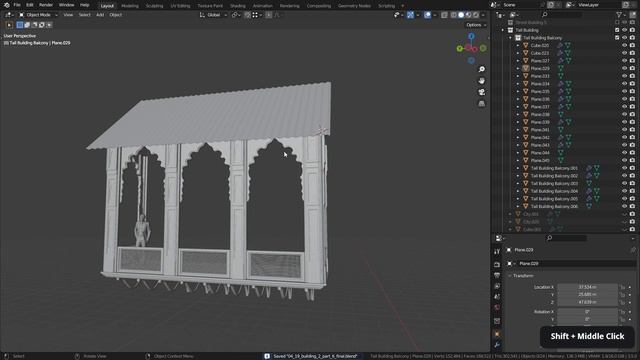Screen dimensions: 640x360
Task: Open the Render properties tab icon
Action: click(497, 264)
